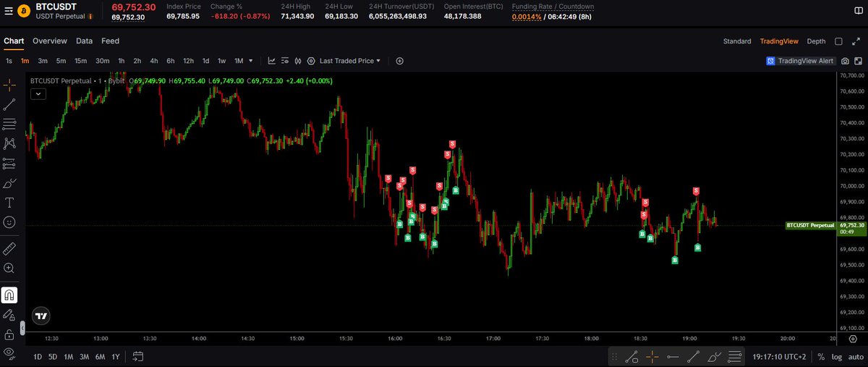Open the Fibonacci retracement tools
The height and width of the screenshot is (367, 868).
(x=9, y=125)
